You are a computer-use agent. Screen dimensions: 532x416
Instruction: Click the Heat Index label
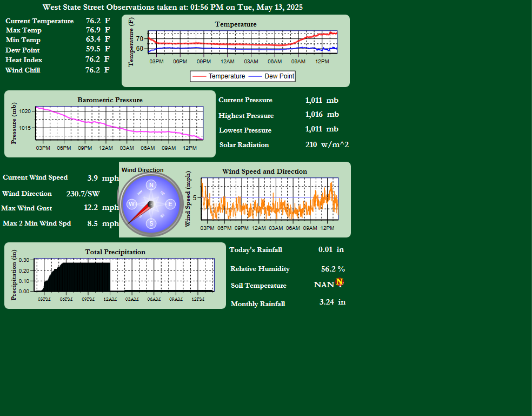pos(24,60)
